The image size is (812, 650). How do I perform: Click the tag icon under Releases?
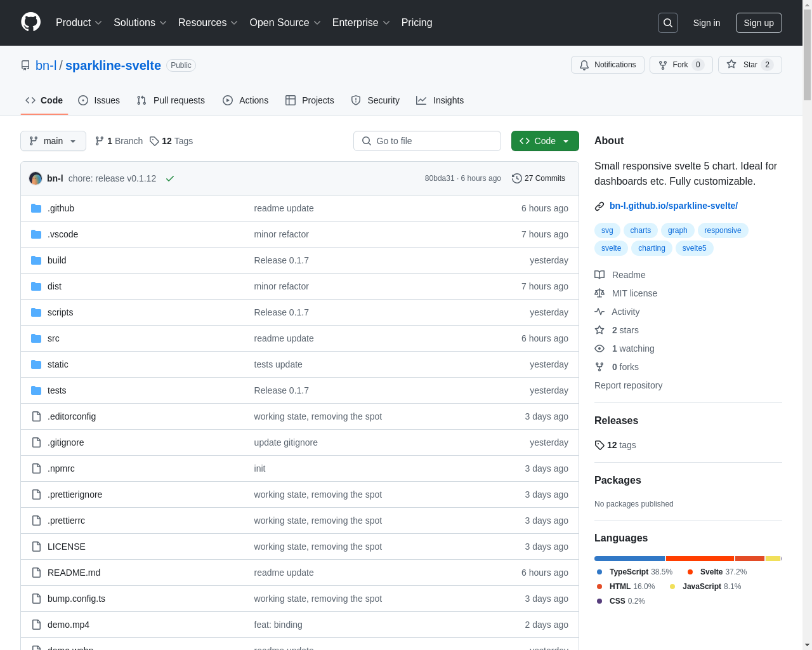[599, 445]
